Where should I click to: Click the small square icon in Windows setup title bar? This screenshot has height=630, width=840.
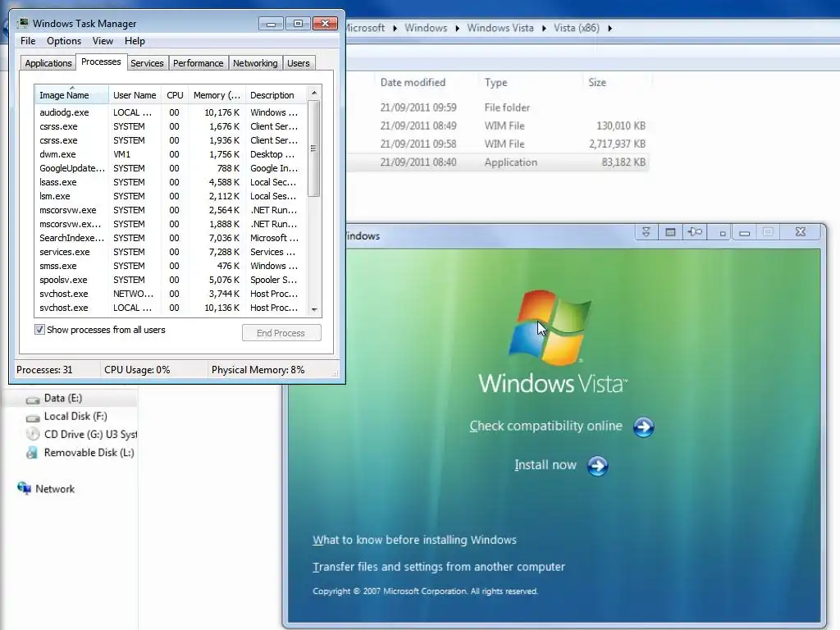[722, 233]
